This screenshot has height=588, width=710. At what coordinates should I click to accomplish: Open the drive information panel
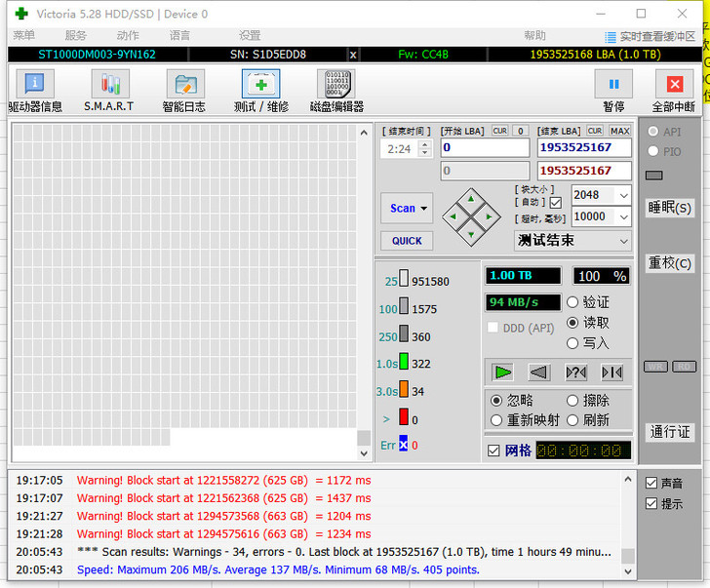click(x=35, y=84)
